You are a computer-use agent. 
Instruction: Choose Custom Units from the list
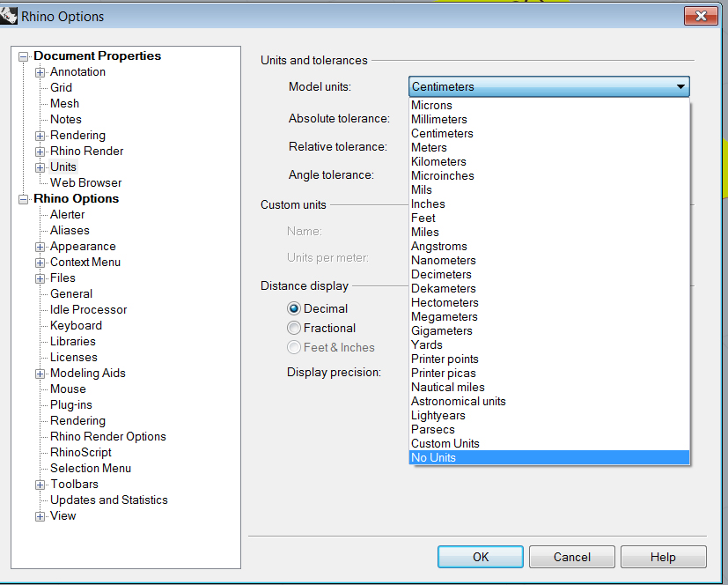(x=548, y=444)
